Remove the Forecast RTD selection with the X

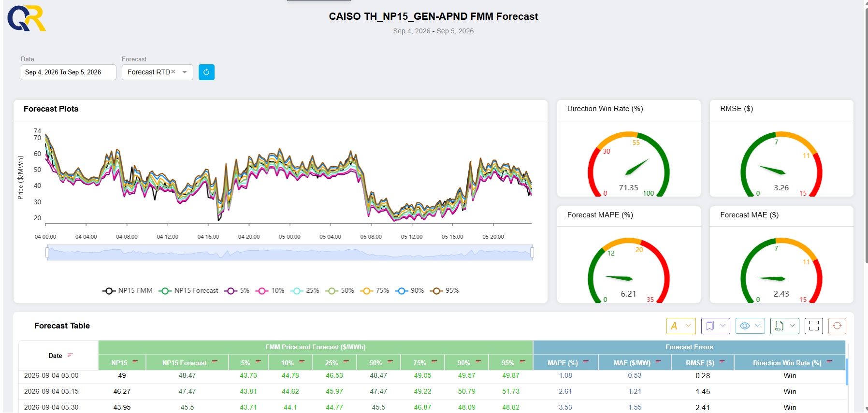(174, 71)
